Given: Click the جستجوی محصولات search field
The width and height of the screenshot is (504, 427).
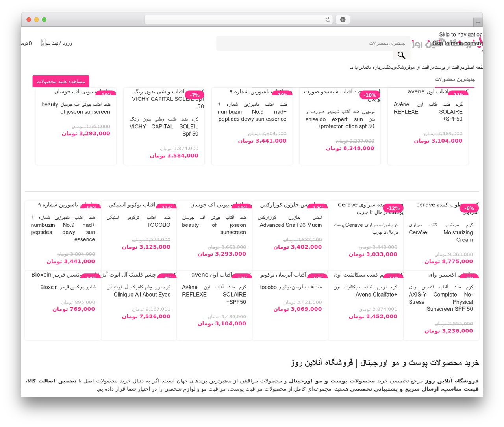Looking at the screenshot, I should click(313, 43).
